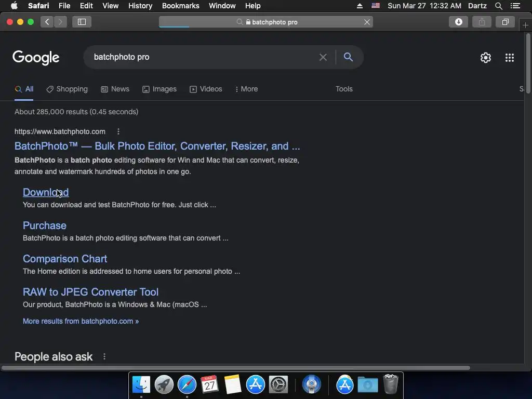The image size is (532, 399).
Task: Click the Safari address bar
Action: [x=265, y=22]
